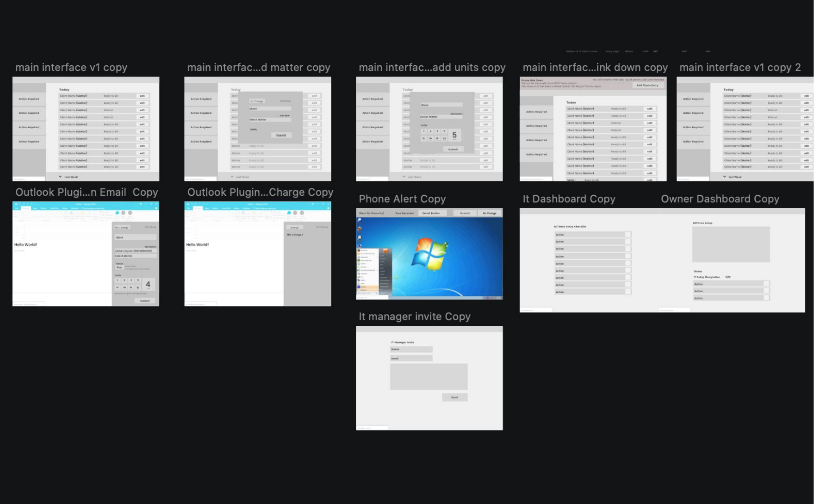Click top row edit button in v1 copy
The width and height of the screenshot is (814, 504).
142,96
